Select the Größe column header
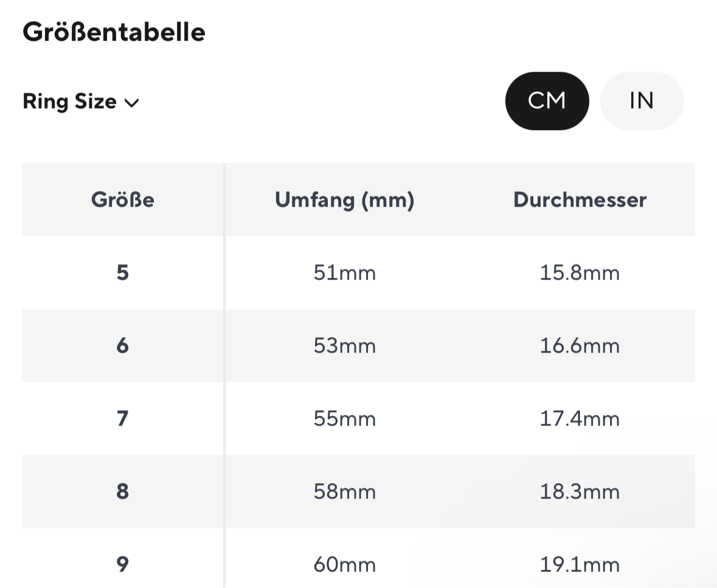This screenshot has height=588, width=717. pyautogui.click(x=123, y=200)
